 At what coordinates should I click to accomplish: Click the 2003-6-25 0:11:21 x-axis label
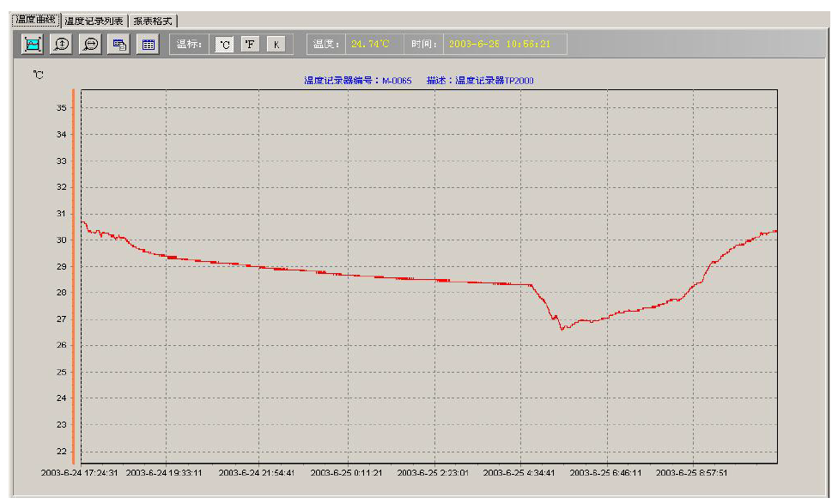[346, 472]
